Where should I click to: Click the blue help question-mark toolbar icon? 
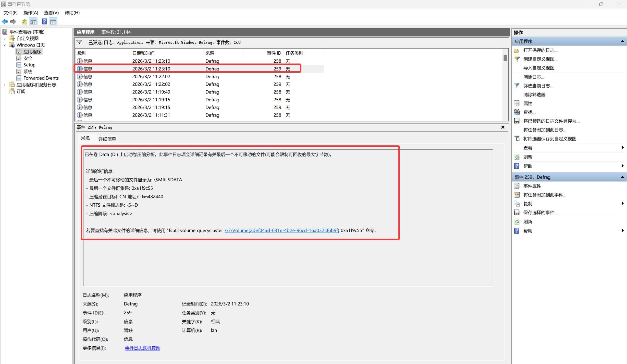pyautogui.click(x=44, y=22)
